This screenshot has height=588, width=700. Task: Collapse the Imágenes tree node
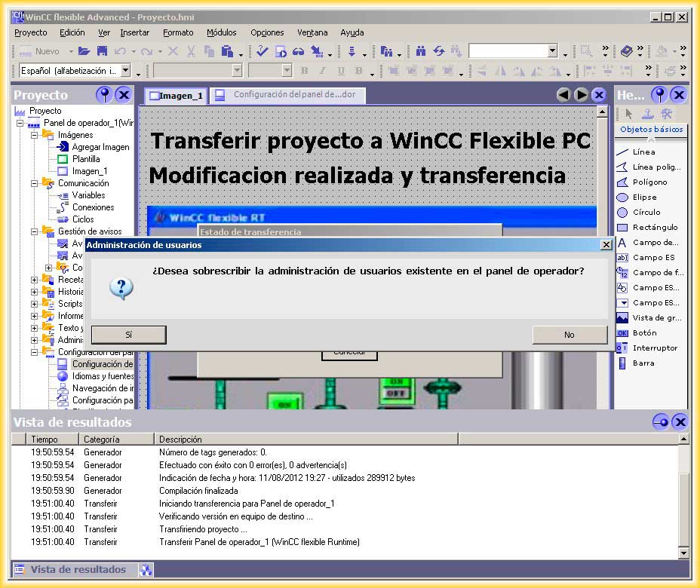(35, 135)
